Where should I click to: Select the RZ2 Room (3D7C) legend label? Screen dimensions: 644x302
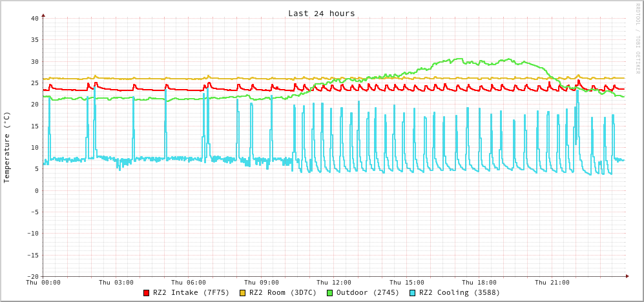pyautogui.click(x=283, y=293)
